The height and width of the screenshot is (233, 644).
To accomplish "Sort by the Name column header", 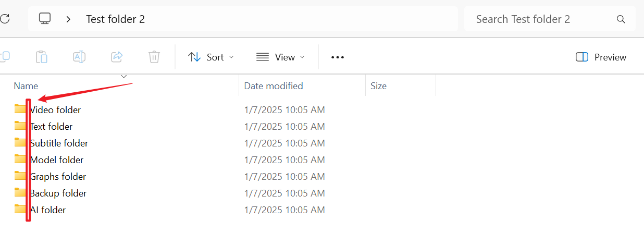I will [x=26, y=86].
